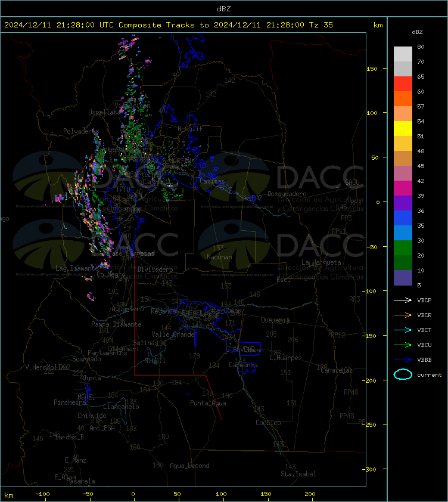Click the 'Tz 35' header value
The width and height of the screenshot is (448, 502).
(321, 25)
